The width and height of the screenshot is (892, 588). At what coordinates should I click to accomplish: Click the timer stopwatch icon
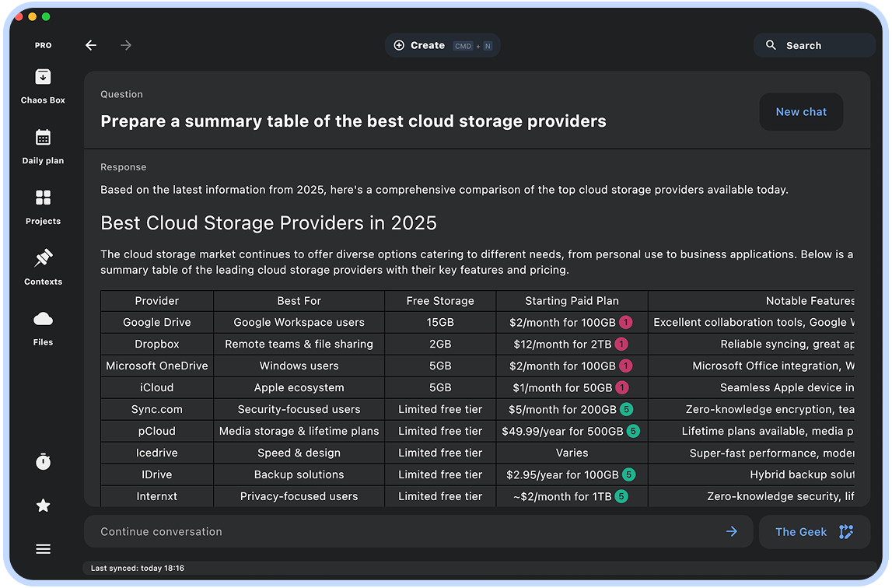(44, 461)
